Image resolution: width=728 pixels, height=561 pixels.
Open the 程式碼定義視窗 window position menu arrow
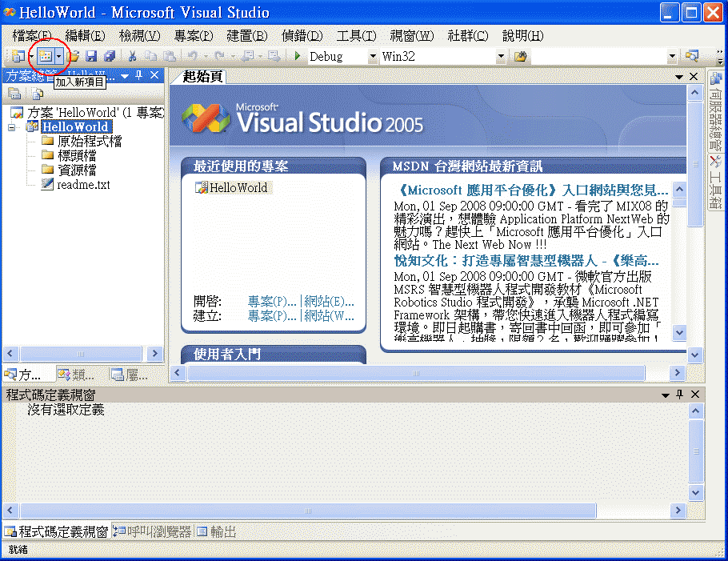point(666,395)
